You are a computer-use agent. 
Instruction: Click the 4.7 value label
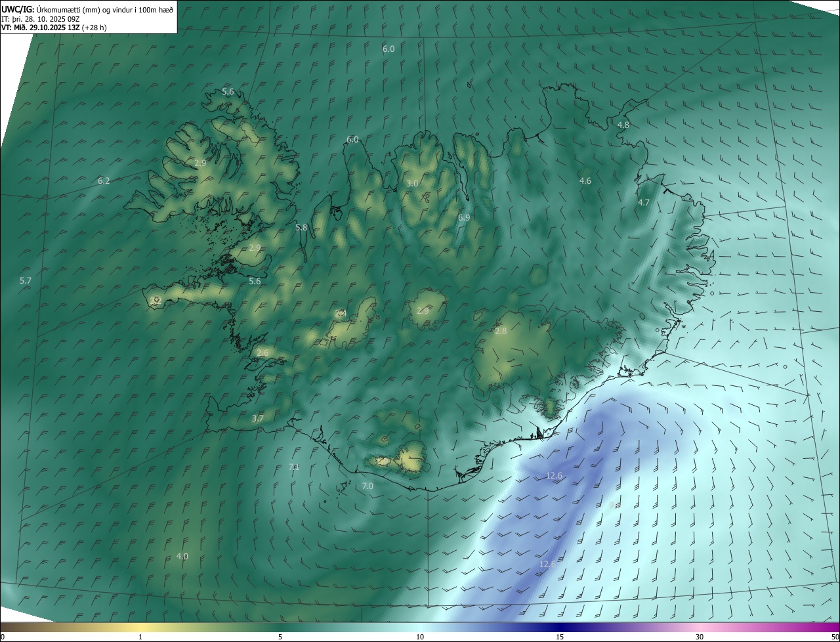click(644, 203)
